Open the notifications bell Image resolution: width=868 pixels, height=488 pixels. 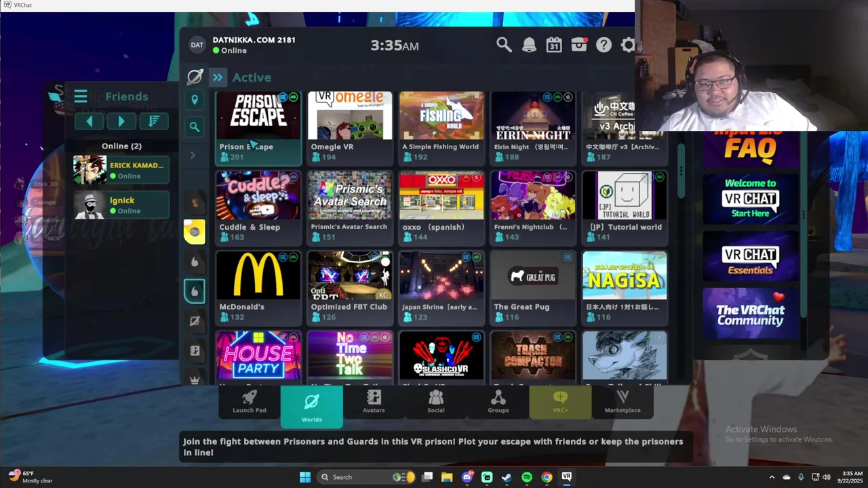pos(529,45)
